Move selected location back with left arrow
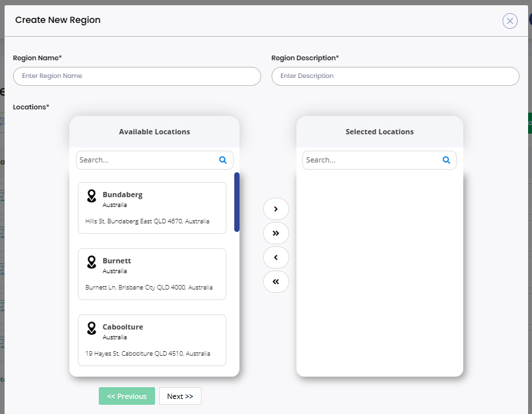532x414 pixels. (x=276, y=257)
